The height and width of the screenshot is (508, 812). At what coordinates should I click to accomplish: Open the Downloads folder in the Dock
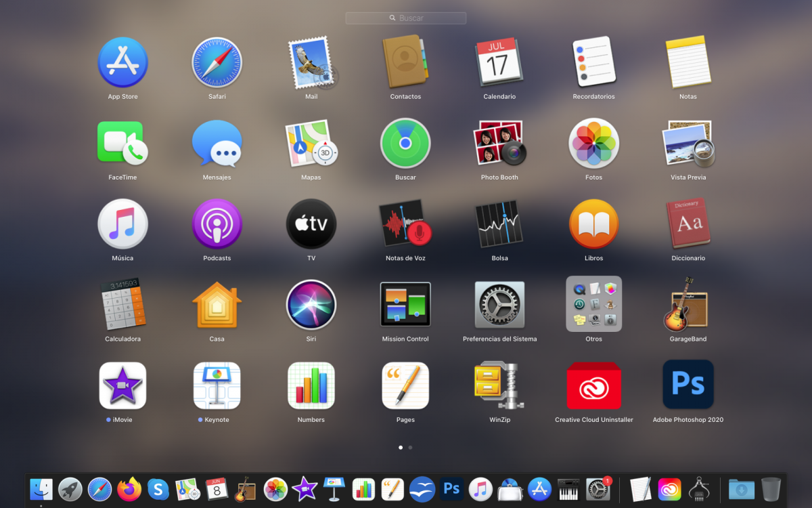pyautogui.click(x=742, y=488)
